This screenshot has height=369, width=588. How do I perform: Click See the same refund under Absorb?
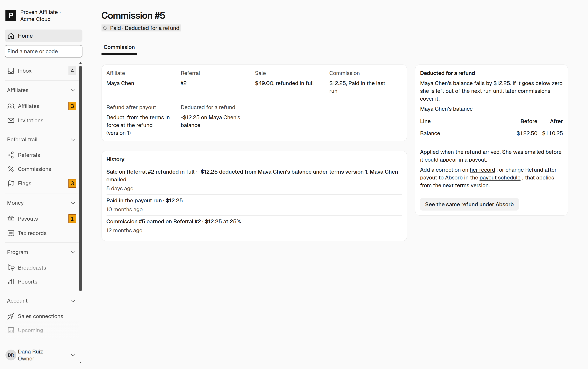pyautogui.click(x=469, y=204)
